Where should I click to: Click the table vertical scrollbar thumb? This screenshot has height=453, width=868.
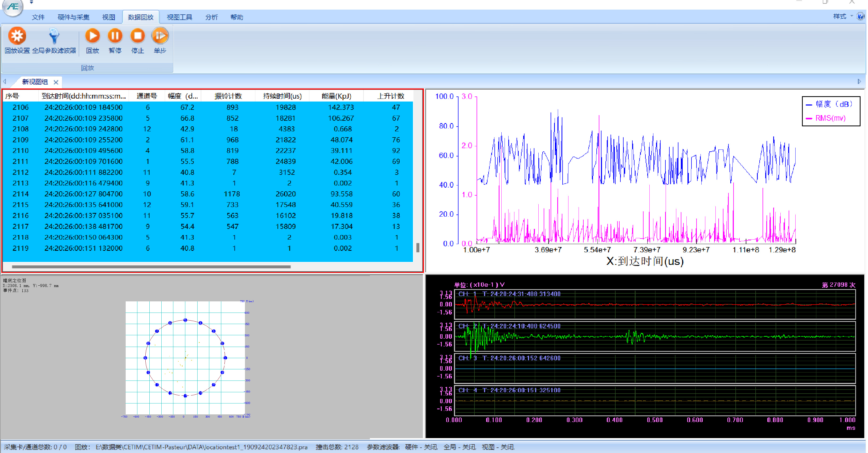click(x=418, y=248)
